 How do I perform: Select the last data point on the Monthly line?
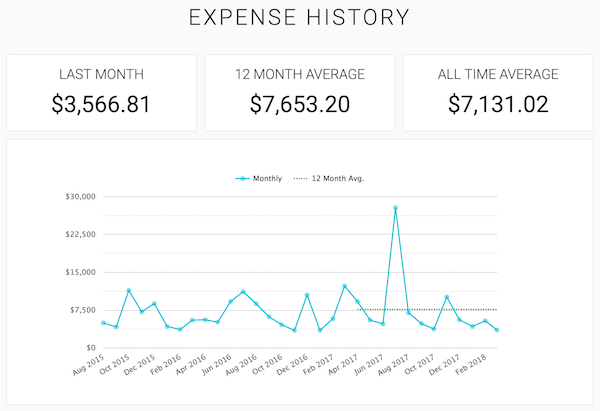(497, 330)
